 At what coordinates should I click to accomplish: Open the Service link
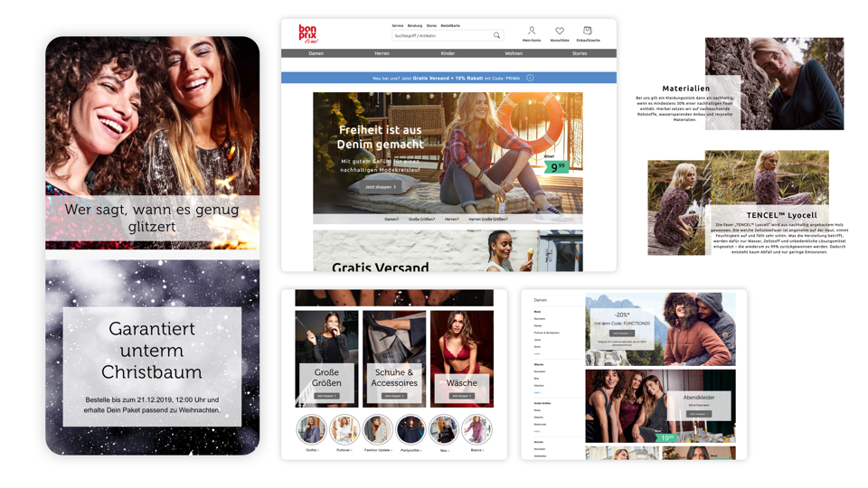tap(398, 25)
